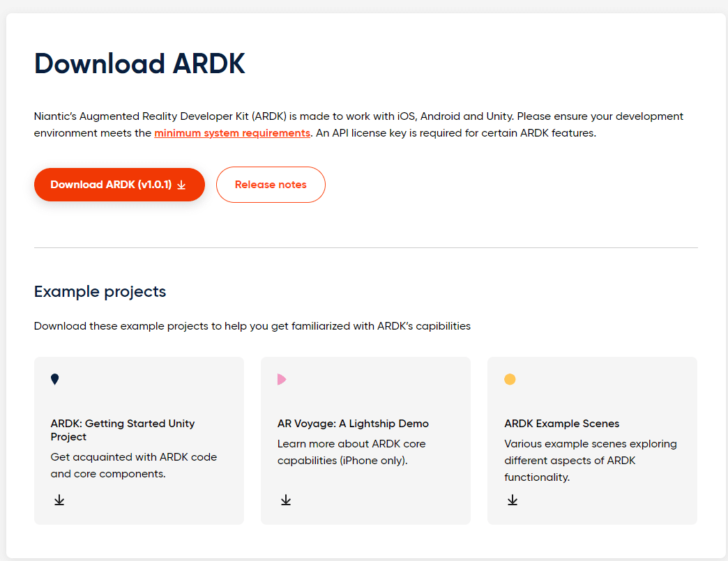Click the Download ARDK (v1.0.1) button
This screenshot has height=561, width=728.
coord(119,185)
